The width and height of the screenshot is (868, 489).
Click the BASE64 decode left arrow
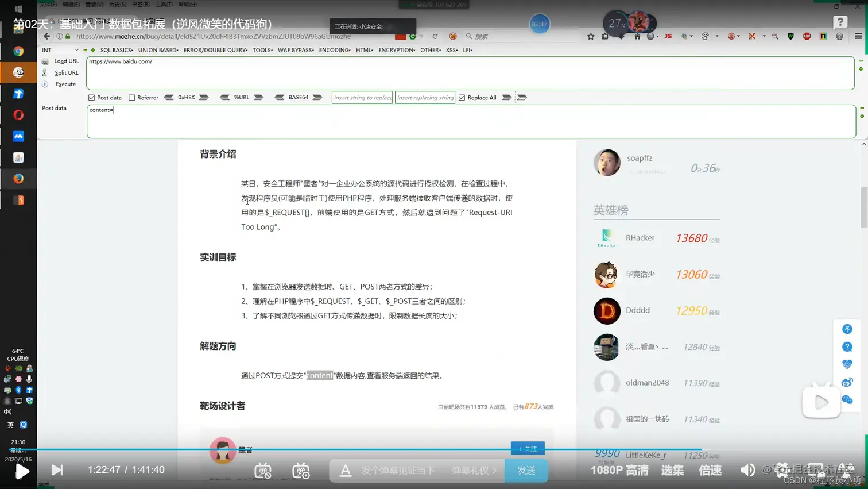(280, 98)
